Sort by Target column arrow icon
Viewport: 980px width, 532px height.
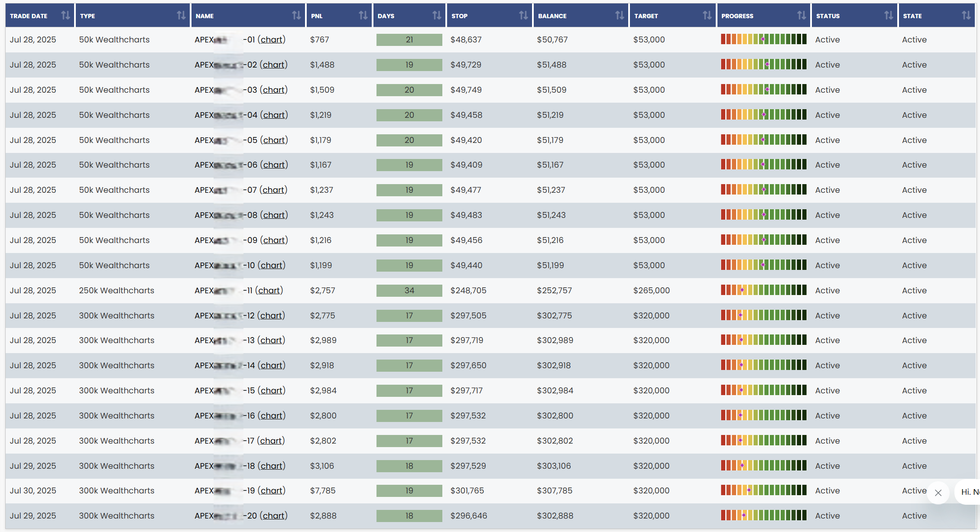(x=707, y=16)
